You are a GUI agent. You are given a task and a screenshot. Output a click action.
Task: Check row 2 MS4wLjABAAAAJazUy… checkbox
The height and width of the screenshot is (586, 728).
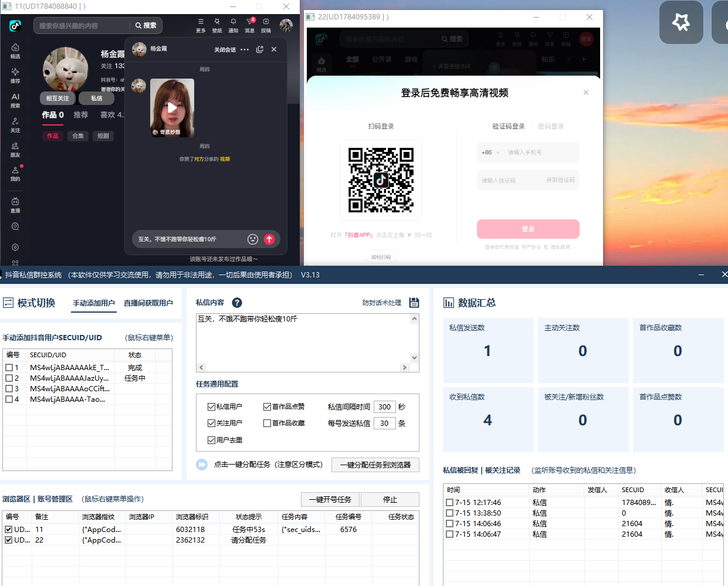coord(9,378)
